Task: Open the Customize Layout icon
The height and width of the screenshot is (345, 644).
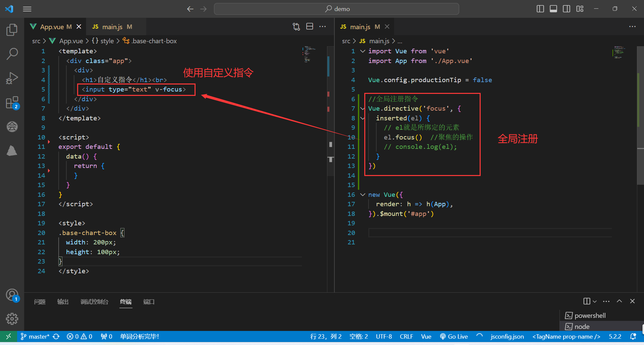Action: (580, 9)
